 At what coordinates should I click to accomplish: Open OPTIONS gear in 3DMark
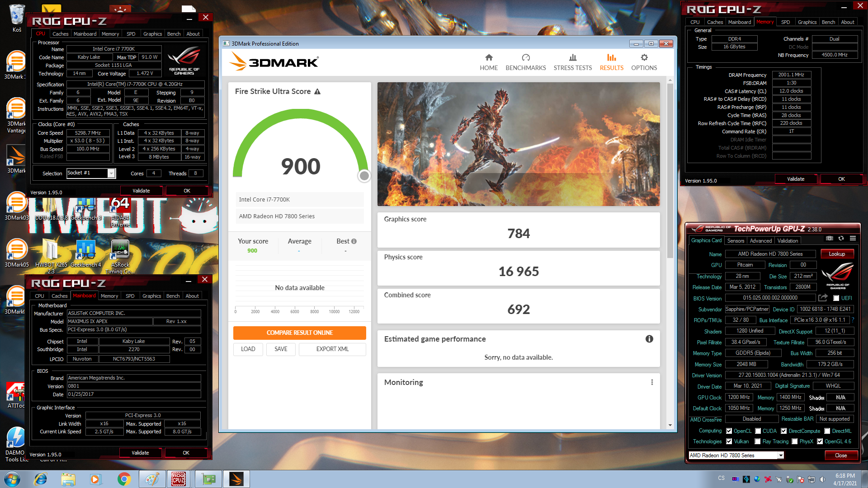click(644, 62)
